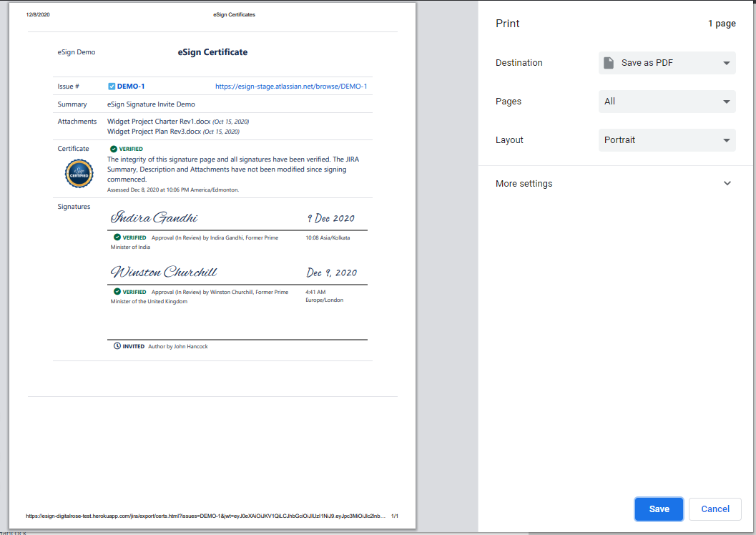
Task: Click the DEMO-1 issue key text
Action: coord(131,87)
